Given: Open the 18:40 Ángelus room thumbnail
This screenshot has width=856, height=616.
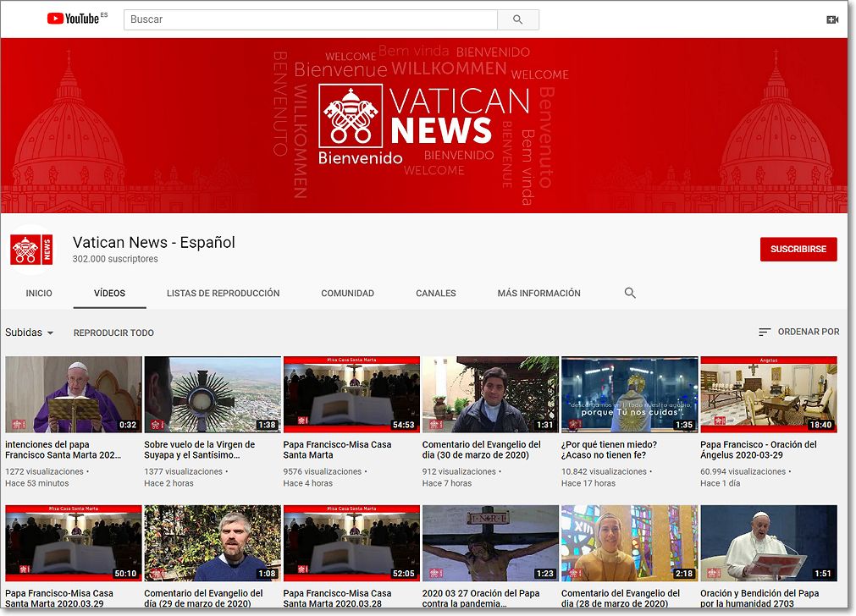Looking at the screenshot, I should tap(769, 394).
